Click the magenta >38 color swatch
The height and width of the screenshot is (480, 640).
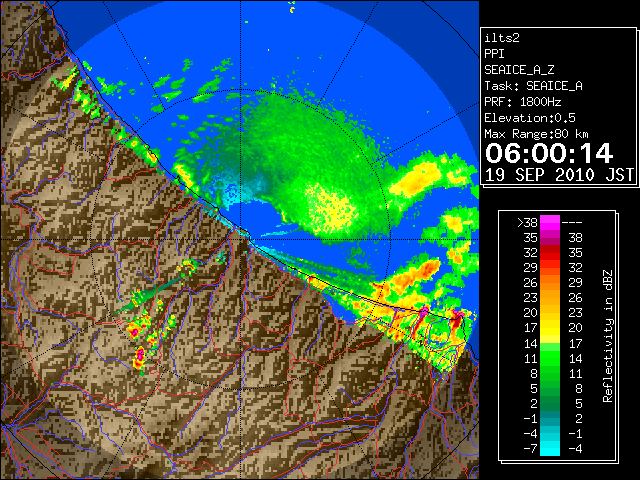click(550, 222)
